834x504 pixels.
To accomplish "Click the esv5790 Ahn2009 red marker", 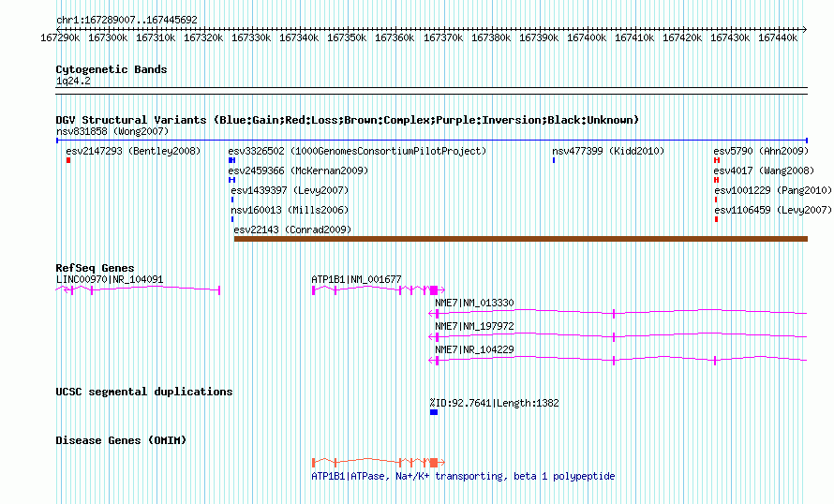I will point(717,160).
